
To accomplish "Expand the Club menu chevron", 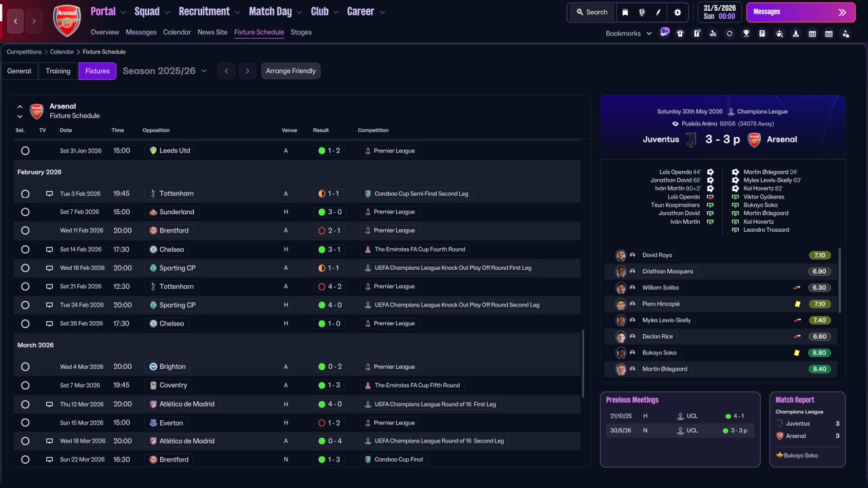I will 336,12.
